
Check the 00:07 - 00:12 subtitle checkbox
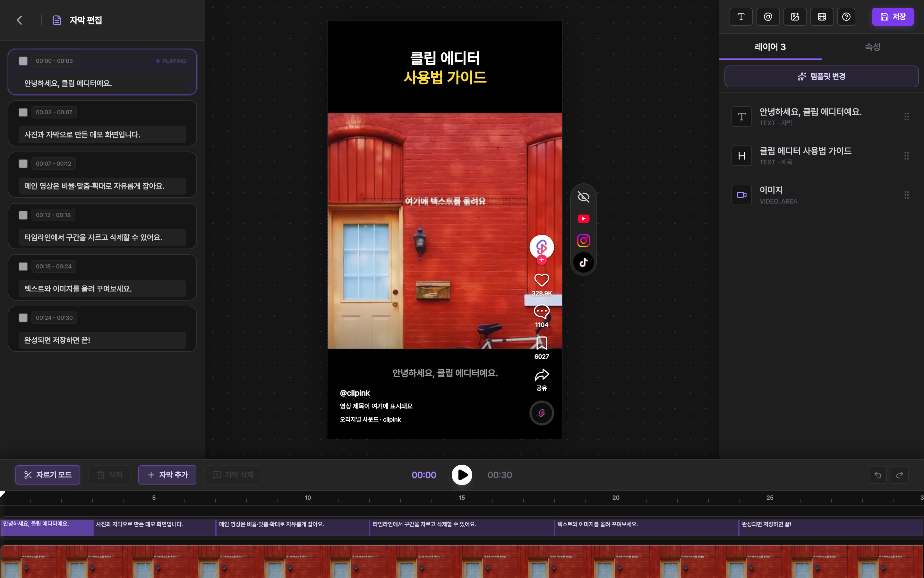[23, 164]
